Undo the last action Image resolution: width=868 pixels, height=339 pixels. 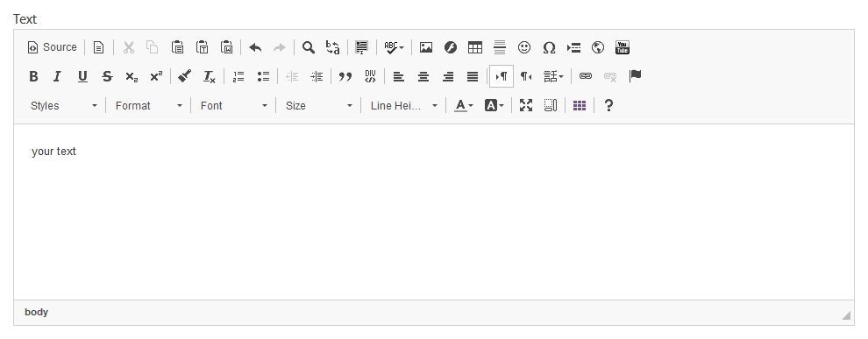coord(255,47)
